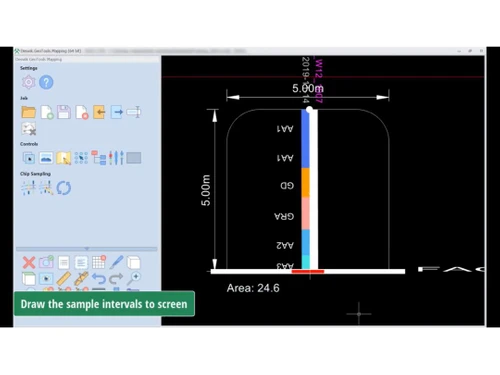Click the magnifying glass zoom-in icon

(134, 278)
